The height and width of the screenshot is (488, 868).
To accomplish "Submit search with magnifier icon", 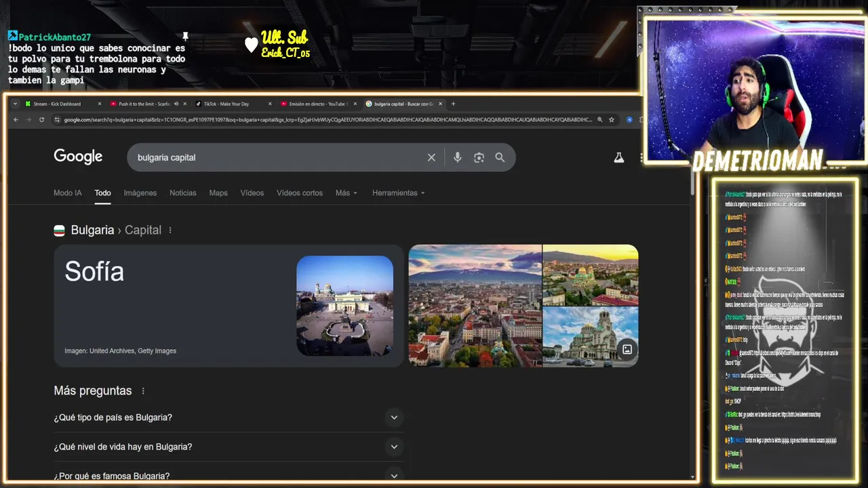I will [500, 157].
